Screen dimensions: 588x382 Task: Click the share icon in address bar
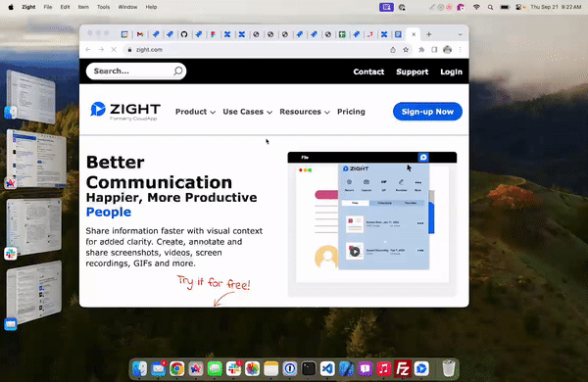[x=393, y=50]
